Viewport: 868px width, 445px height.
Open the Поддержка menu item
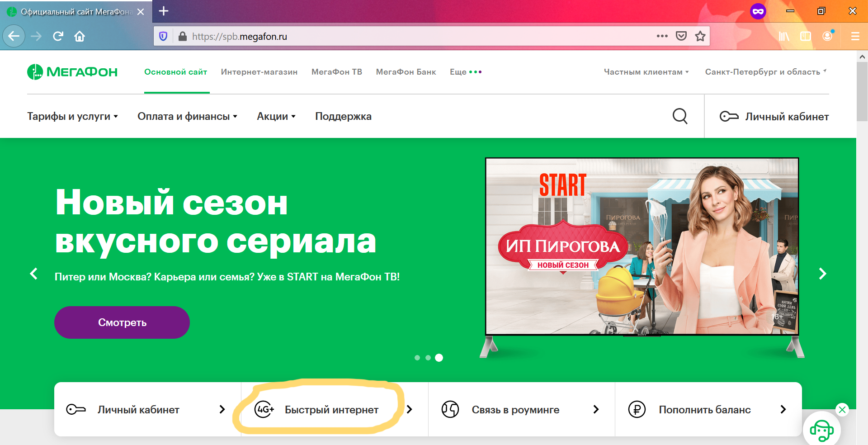pos(343,116)
